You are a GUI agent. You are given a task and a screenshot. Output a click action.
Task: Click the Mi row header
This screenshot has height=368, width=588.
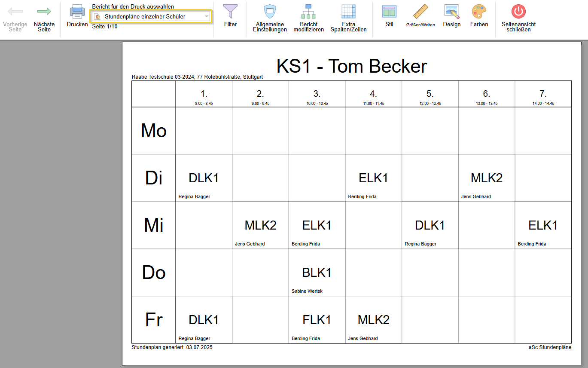point(154,225)
